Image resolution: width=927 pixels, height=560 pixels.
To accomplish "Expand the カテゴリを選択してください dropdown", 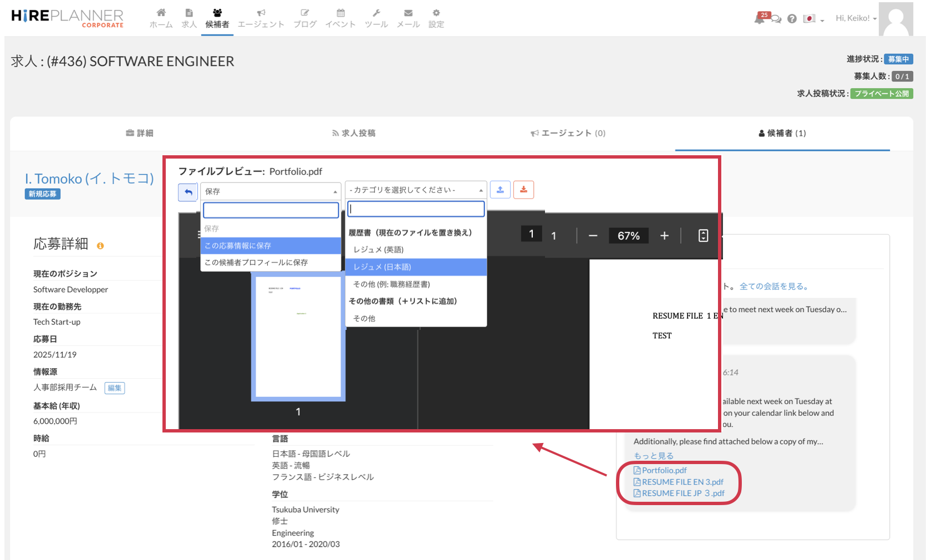I will (x=415, y=190).
